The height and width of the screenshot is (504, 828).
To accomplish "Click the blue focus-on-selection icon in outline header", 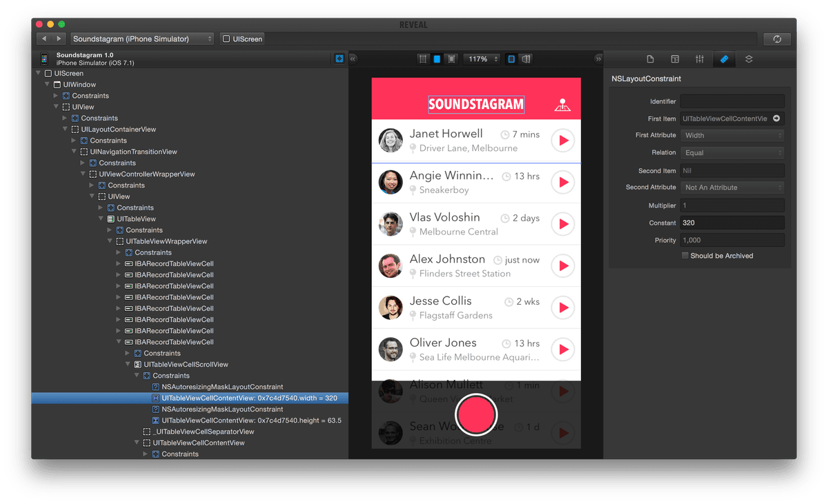I will 339,59.
